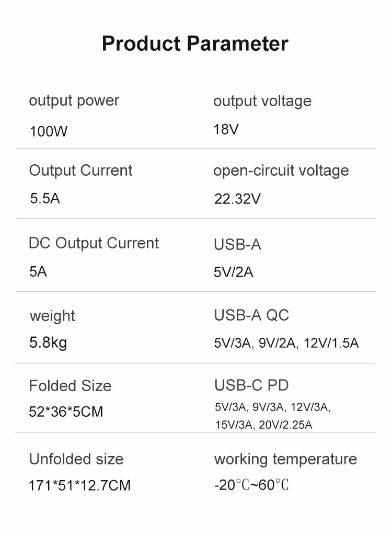This screenshot has width=392, height=535.
Task: Click the 52*36*5CM folded size value
Action: coord(66,412)
